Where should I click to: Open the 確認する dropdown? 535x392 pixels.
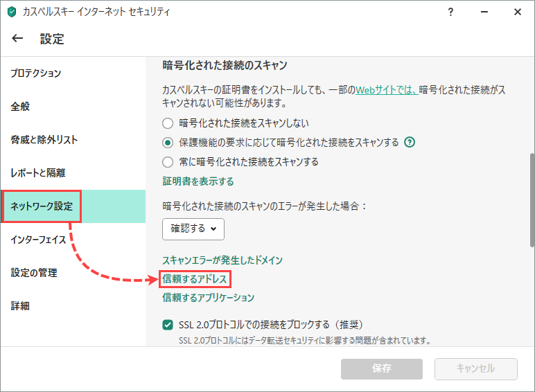click(193, 229)
